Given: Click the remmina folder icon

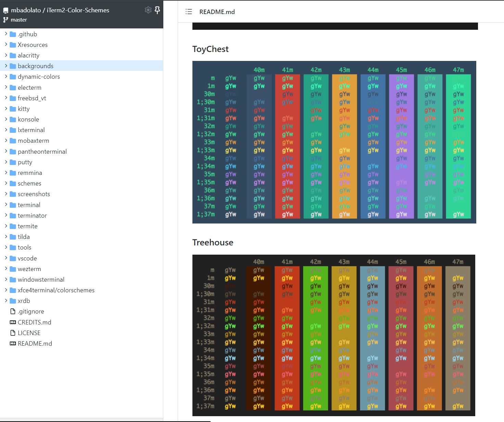Looking at the screenshot, I should [x=13, y=173].
